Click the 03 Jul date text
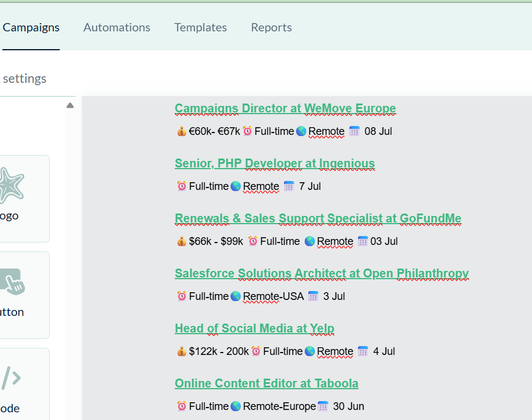 click(384, 241)
